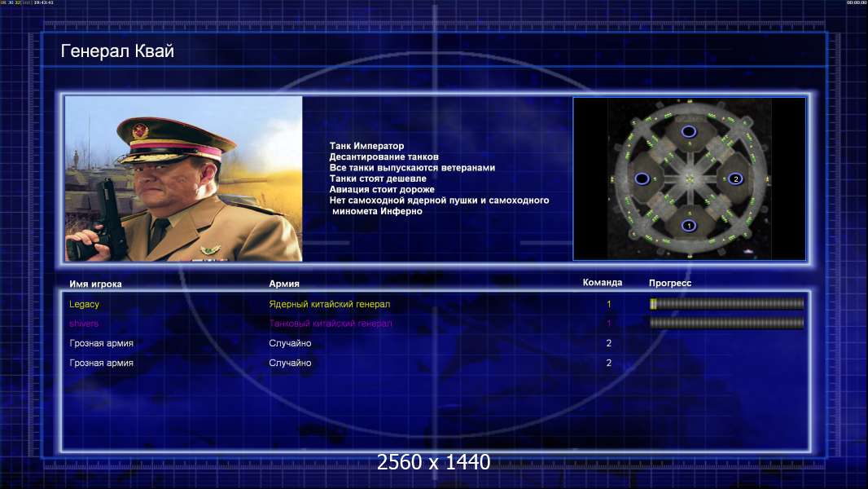Click the Нет самоходной ядерной пушки line
Viewport: 868px width, 489px height.
click(439, 205)
